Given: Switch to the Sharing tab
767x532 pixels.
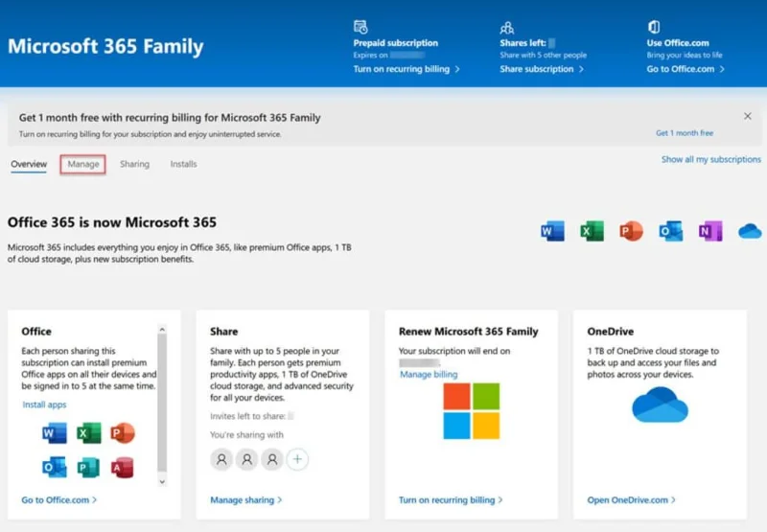Looking at the screenshot, I should click(134, 164).
